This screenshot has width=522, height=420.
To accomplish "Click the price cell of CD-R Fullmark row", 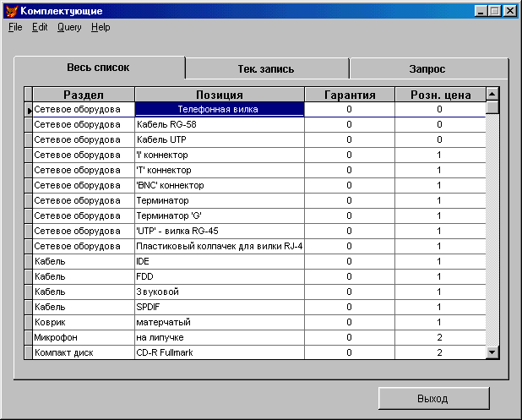I will (440, 352).
